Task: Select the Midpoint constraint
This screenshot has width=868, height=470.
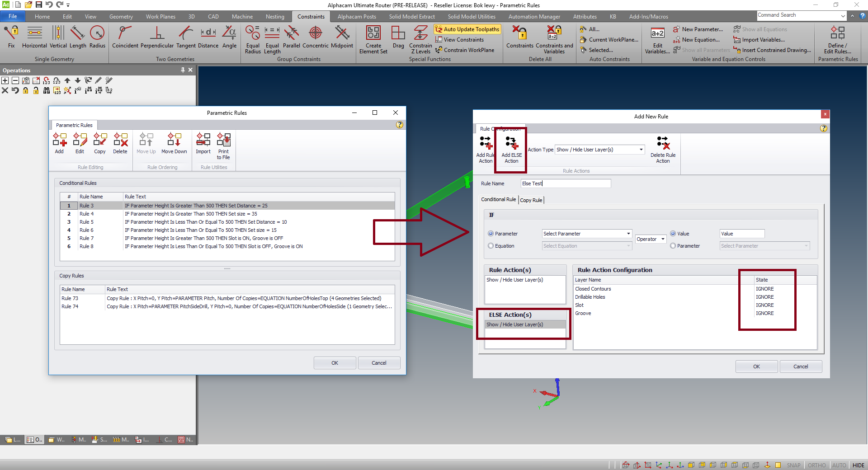Action: tap(342, 37)
